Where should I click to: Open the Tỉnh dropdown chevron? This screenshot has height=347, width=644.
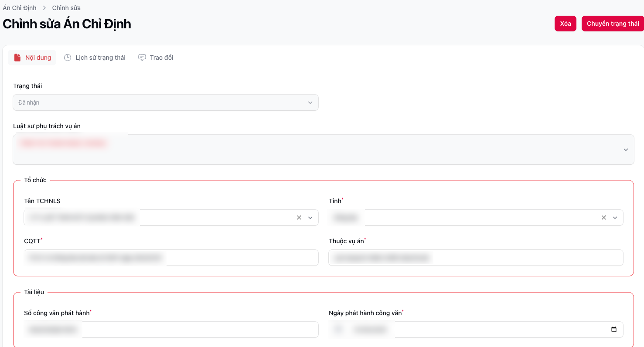615,218
